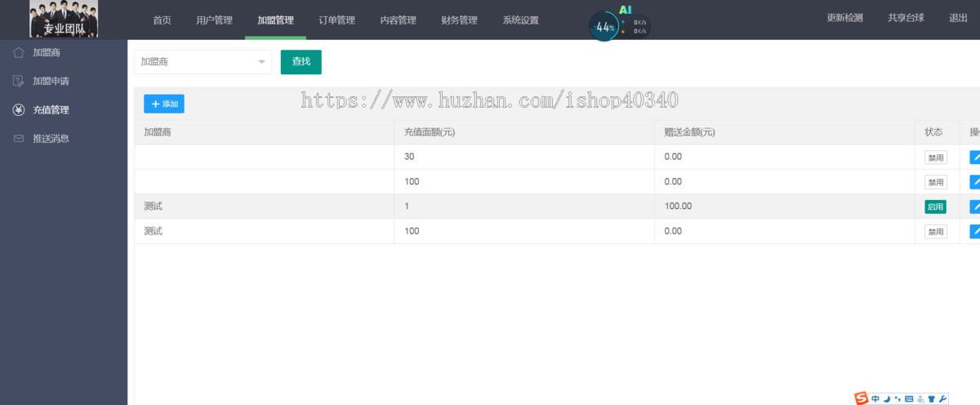Edit the row with 充值面额 30
980x405 pixels.
(974, 158)
